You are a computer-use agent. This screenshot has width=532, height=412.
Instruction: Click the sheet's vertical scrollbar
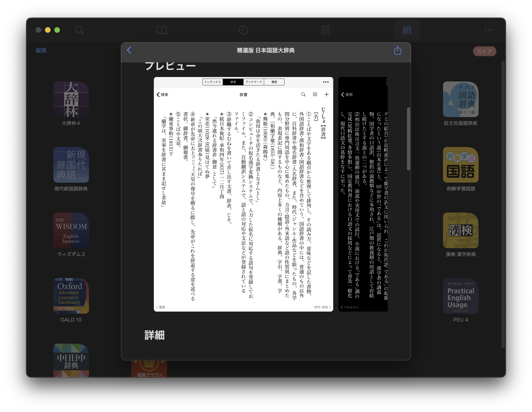pos(409,139)
